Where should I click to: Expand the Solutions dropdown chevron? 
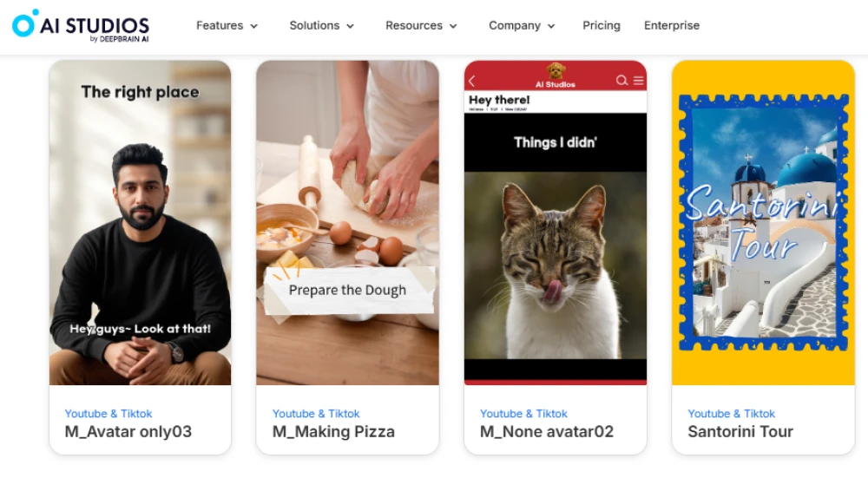tap(351, 26)
